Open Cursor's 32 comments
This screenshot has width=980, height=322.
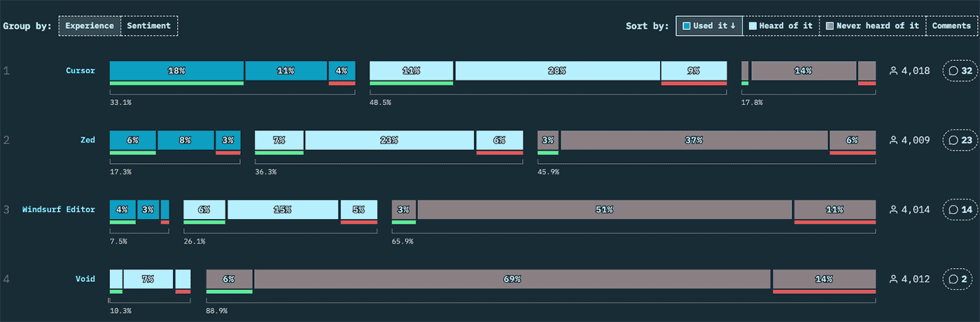pyautogui.click(x=959, y=71)
